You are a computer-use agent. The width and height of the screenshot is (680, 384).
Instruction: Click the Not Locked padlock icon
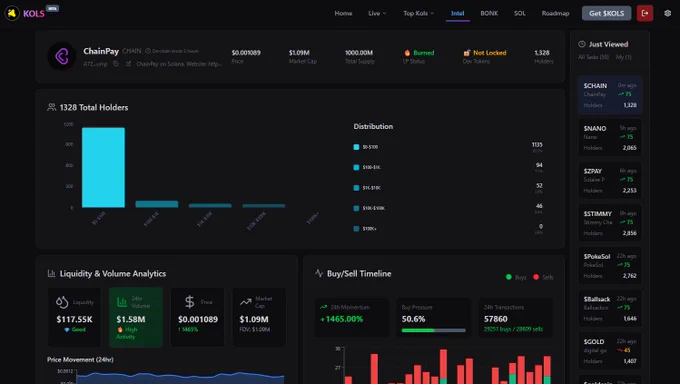pyautogui.click(x=467, y=53)
